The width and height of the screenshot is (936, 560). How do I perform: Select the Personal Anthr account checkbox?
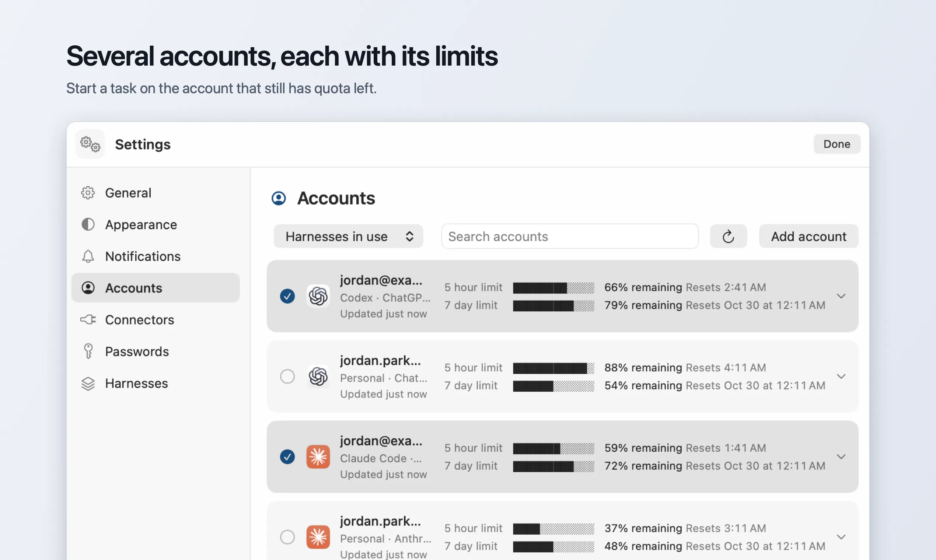[287, 537]
